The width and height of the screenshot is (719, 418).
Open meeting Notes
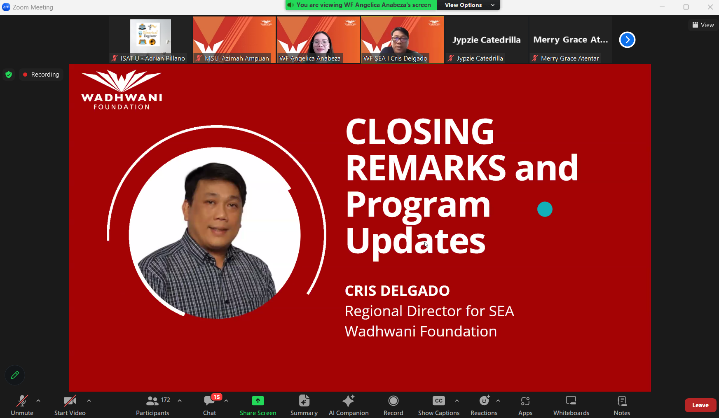pos(622,405)
